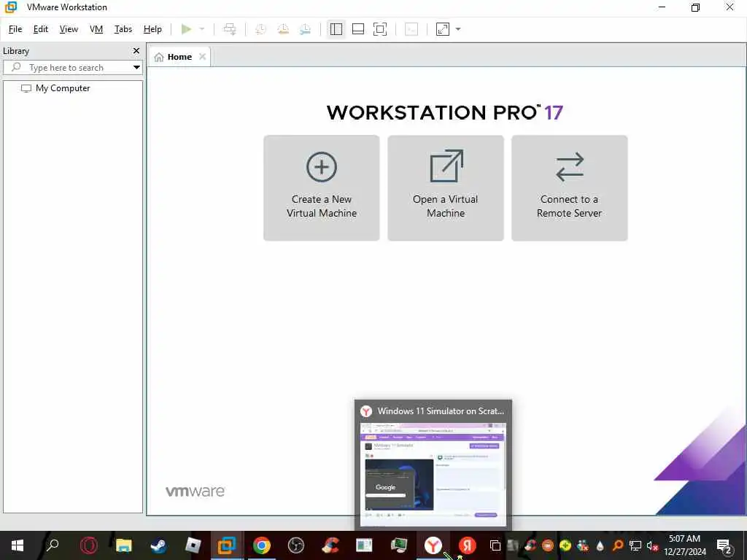Click the Stretch Guest display icon
The height and width of the screenshot is (560, 747).
(x=443, y=29)
